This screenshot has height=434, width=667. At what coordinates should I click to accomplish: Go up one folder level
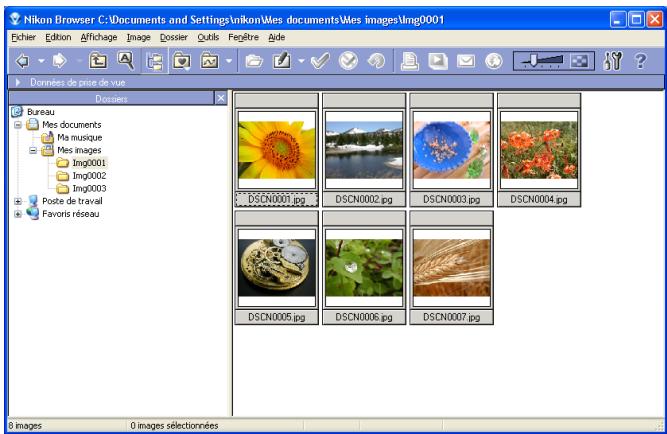click(x=98, y=61)
